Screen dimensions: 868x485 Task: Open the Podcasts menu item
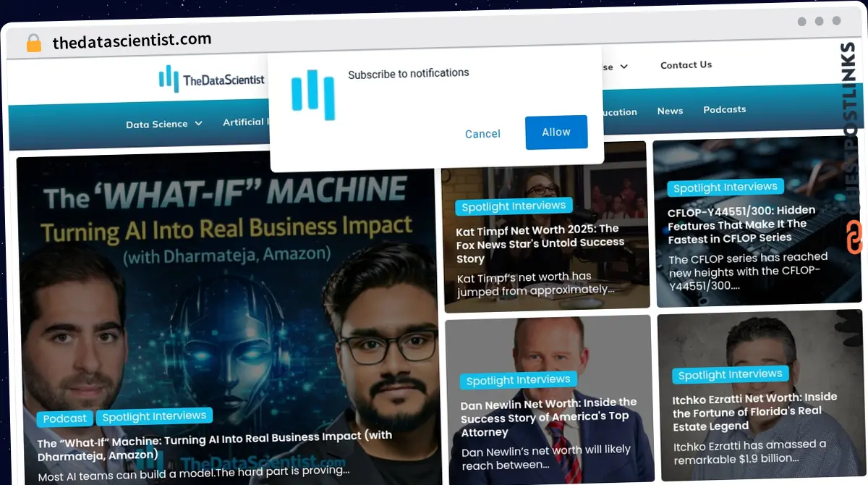[x=724, y=109]
